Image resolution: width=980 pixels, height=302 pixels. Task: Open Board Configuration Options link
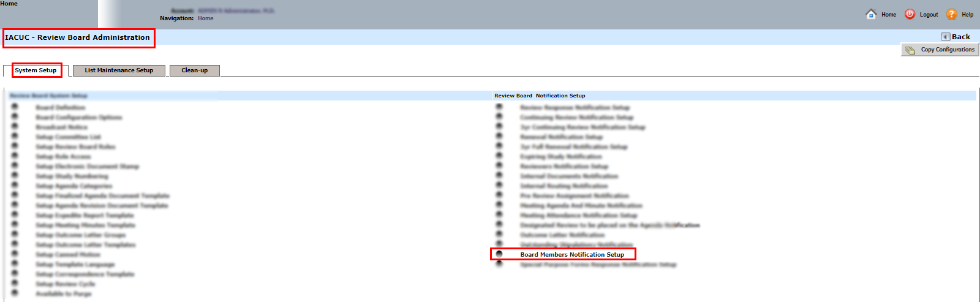[x=79, y=118]
